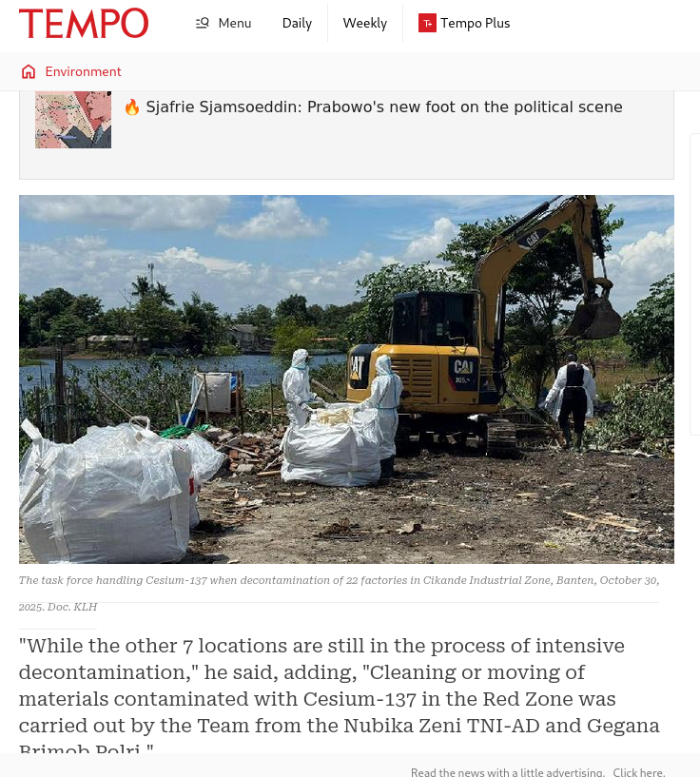Click the white side panel at the right edge
This screenshot has width=700, height=777.
694,284
